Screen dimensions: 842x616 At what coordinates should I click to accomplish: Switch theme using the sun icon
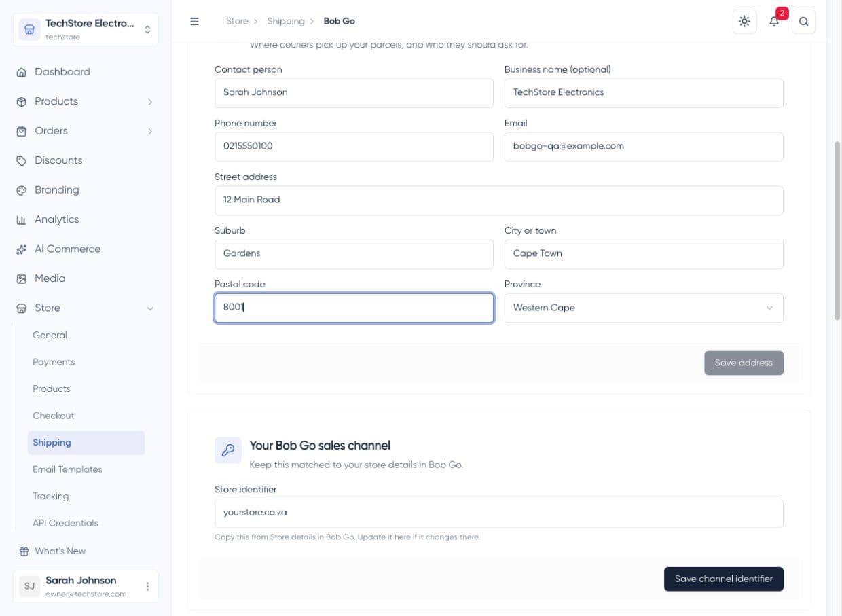click(745, 21)
